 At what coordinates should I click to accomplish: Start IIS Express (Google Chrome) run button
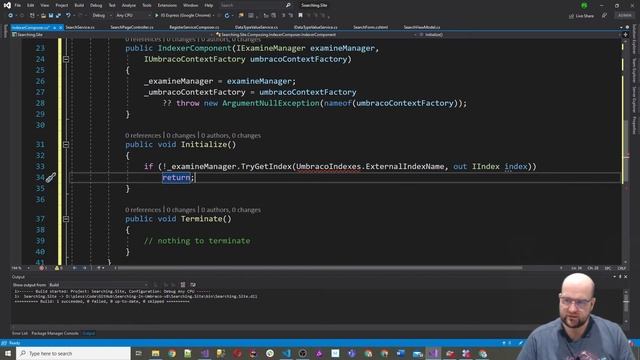[x=183, y=16]
